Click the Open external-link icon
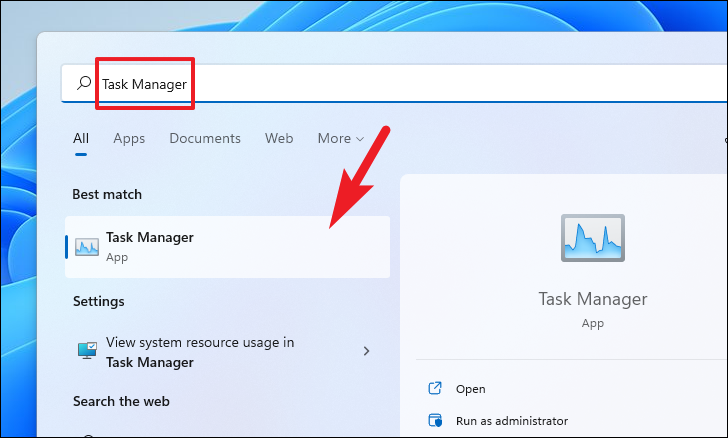The image size is (728, 438). [x=435, y=388]
